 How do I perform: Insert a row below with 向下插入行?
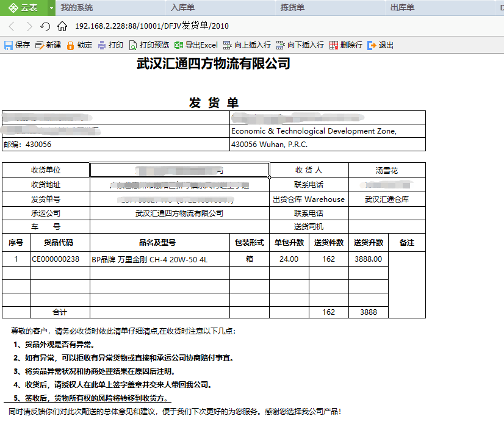(300, 45)
